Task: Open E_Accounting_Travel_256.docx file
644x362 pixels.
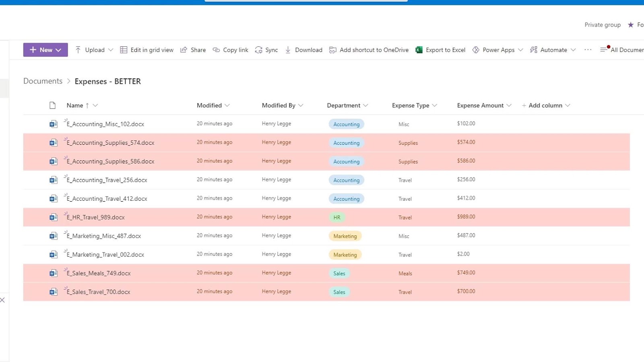Action: (107, 180)
